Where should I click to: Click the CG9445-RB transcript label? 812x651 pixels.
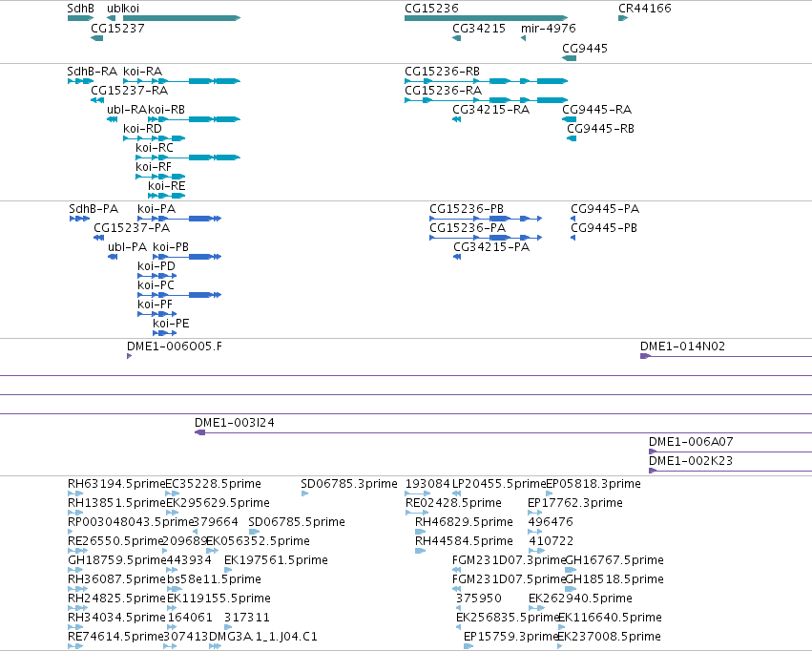(601, 129)
